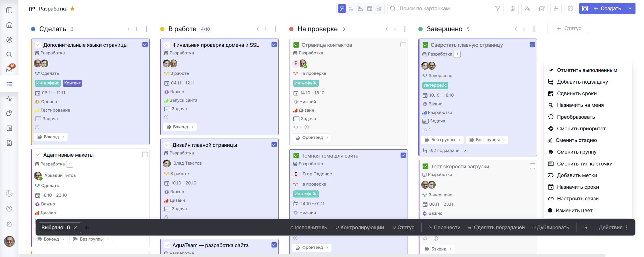Image resolution: width=644 pixels, height=257 pixels.
Task: Click the trash icon in selection bar
Action: [585, 228]
